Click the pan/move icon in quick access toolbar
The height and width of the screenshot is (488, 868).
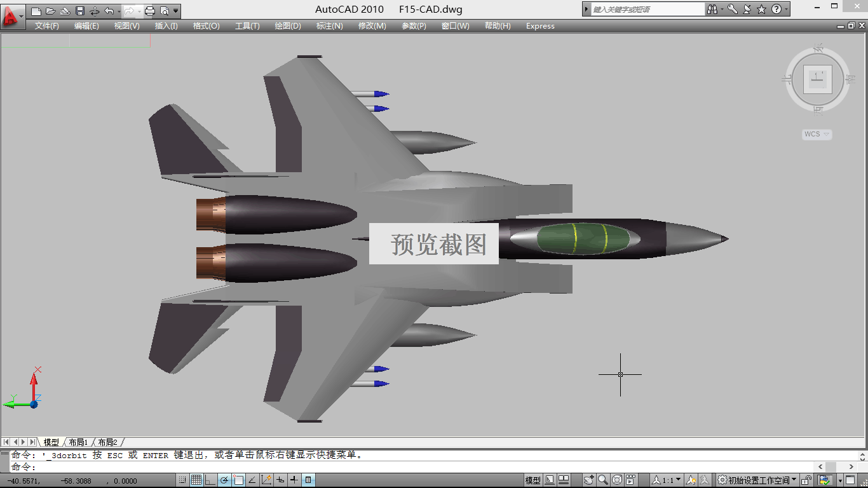[x=94, y=11]
